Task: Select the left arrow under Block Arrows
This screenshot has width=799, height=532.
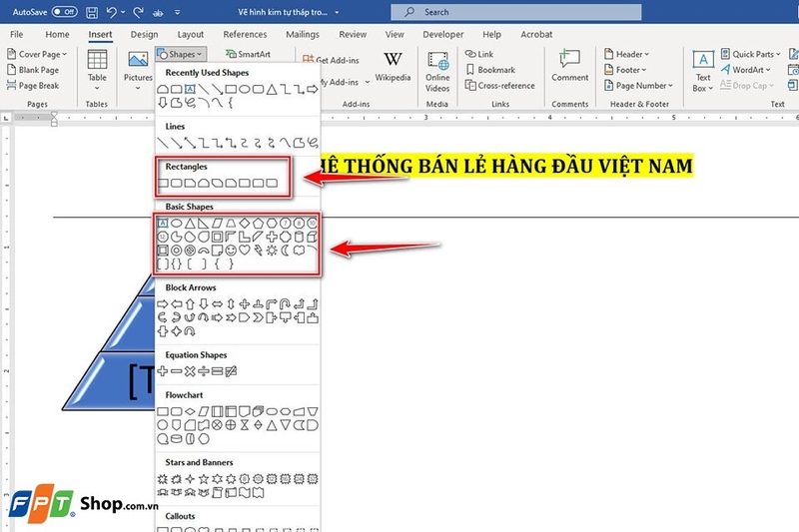Action: [177, 304]
